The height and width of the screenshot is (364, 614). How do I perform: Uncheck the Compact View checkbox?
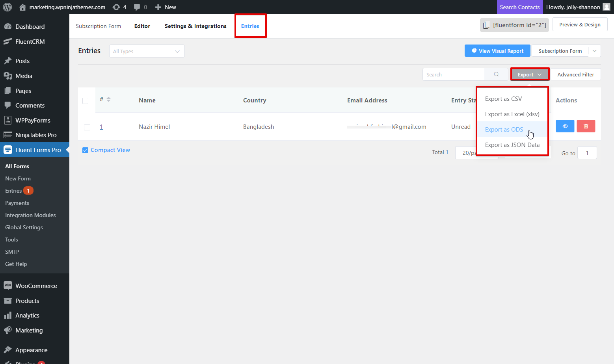(x=85, y=150)
